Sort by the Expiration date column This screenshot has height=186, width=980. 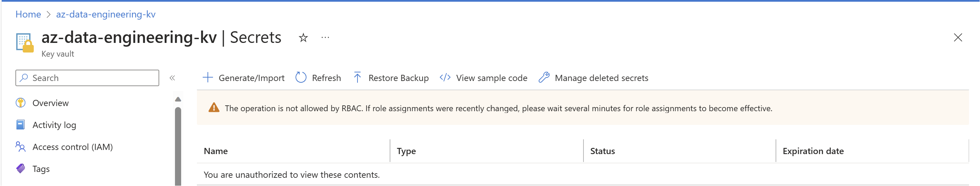813,151
